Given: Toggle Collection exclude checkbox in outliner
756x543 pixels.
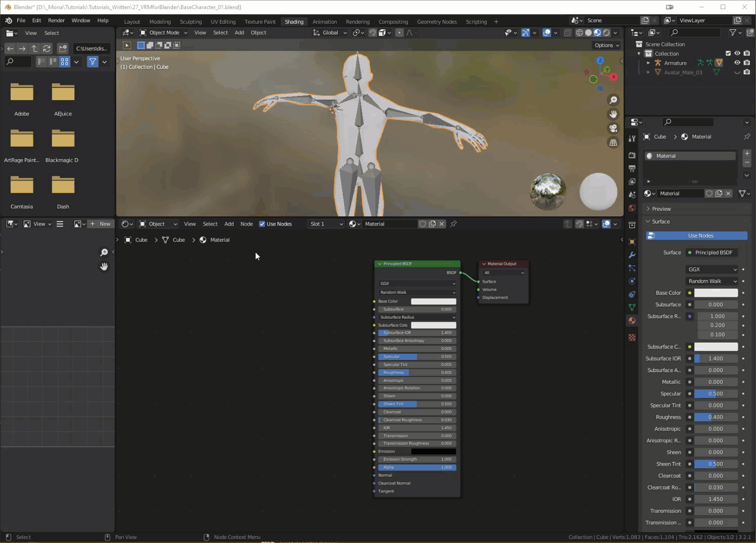Looking at the screenshot, I should [728, 54].
